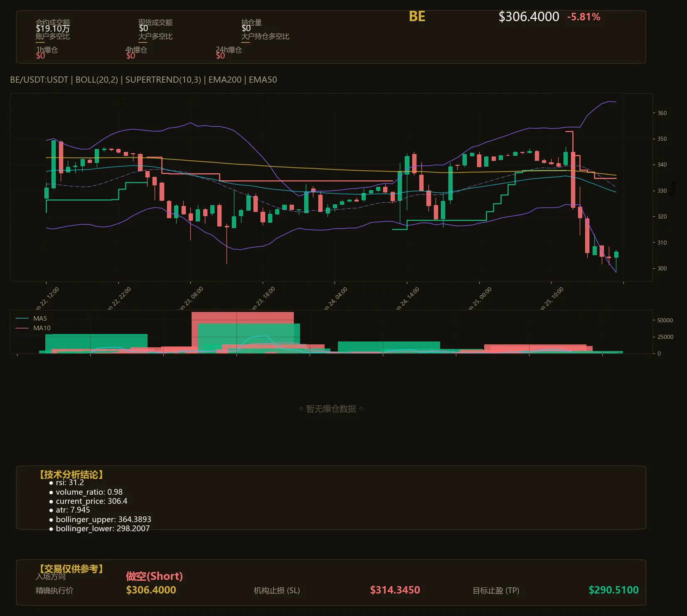This screenshot has width=687, height=616.
Task: Click the 25000 volume axis label
Action: [x=665, y=337]
